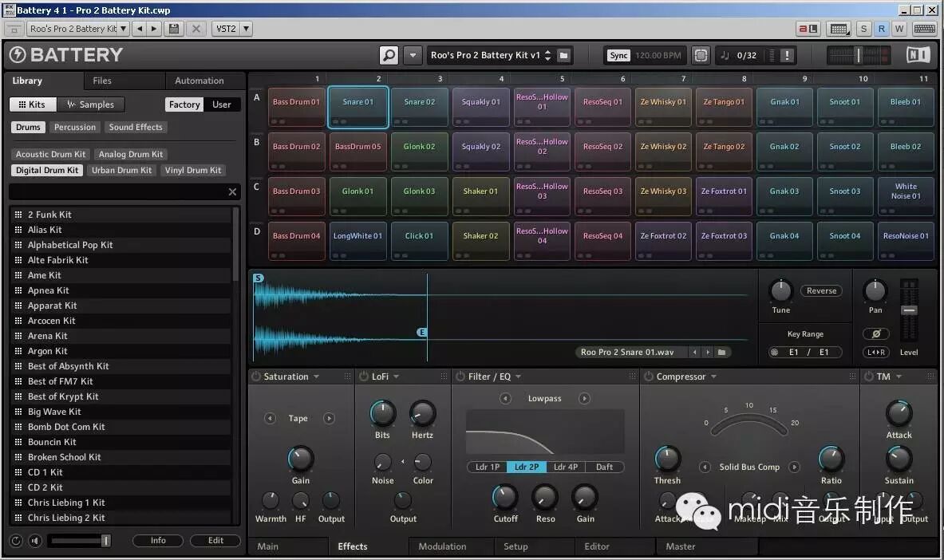The width and height of the screenshot is (944, 560).
Task: Toggle the Saturation power button
Action: [256, 377]
